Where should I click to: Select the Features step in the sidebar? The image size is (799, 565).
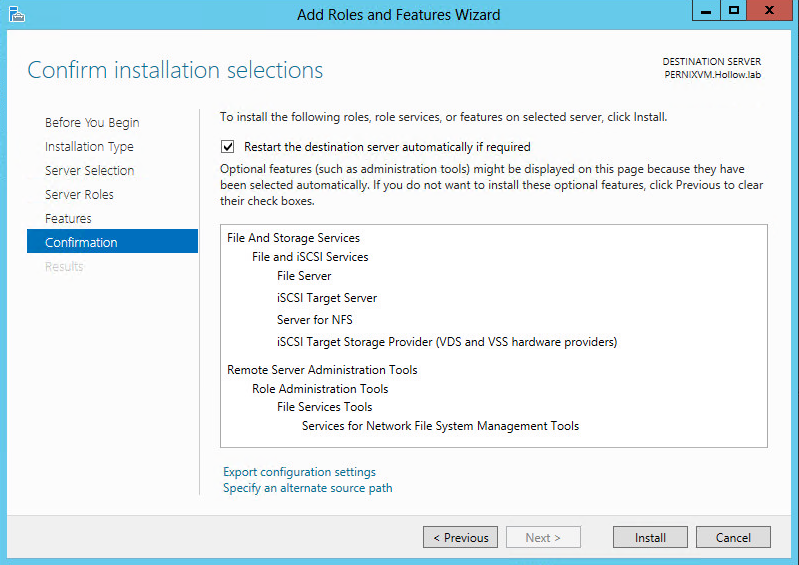[68, 218]
